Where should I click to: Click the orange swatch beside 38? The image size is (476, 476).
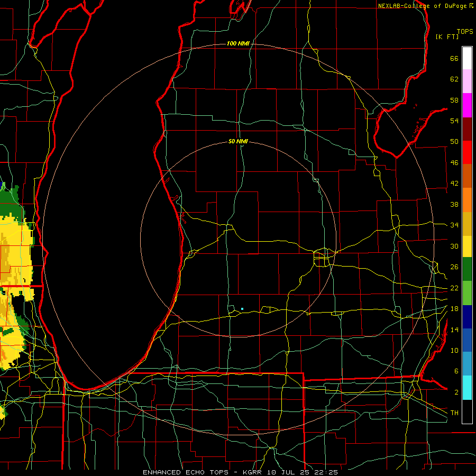[467, 200]
